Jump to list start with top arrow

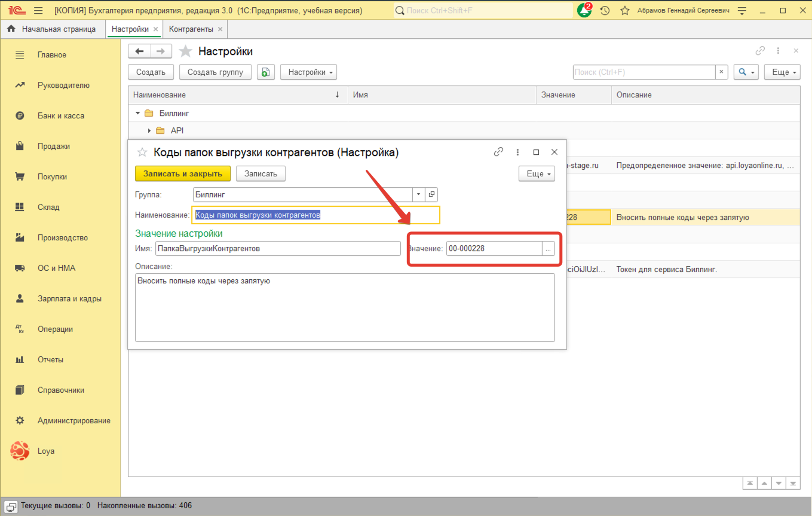click(749, 483)
